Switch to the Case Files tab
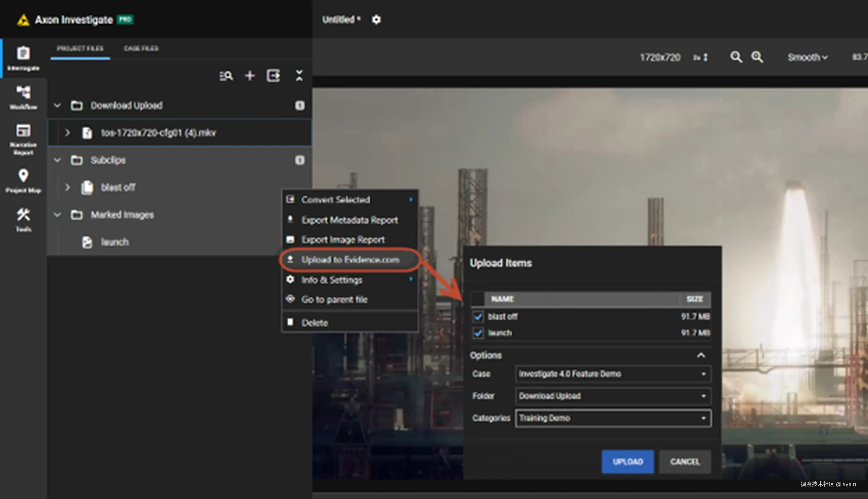 141,48
